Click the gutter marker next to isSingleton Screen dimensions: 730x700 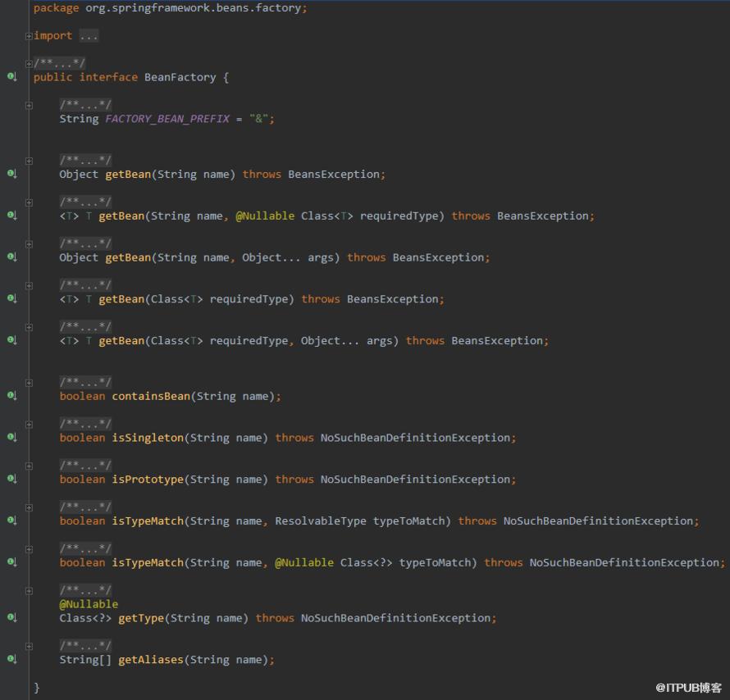click(x=12, y=437)
